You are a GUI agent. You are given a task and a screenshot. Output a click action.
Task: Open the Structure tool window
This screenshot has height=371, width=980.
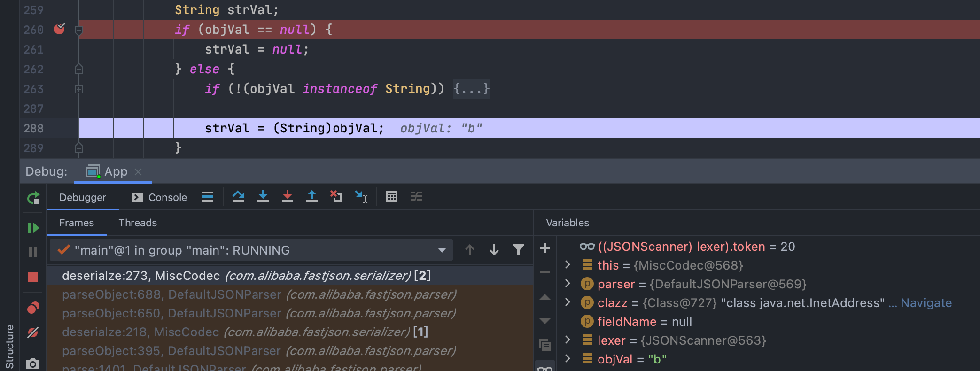tap(9, 347)
